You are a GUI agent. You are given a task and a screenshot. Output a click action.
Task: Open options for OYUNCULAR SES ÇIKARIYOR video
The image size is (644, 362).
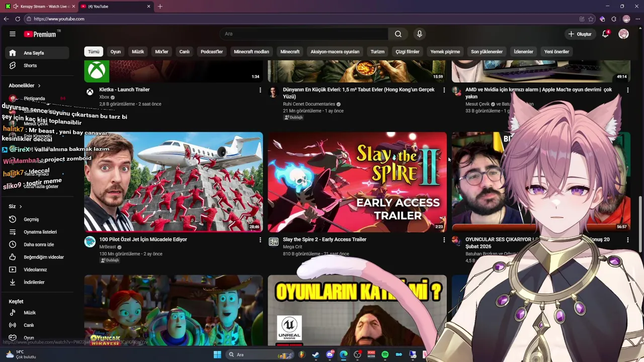(x=627, y=240)
